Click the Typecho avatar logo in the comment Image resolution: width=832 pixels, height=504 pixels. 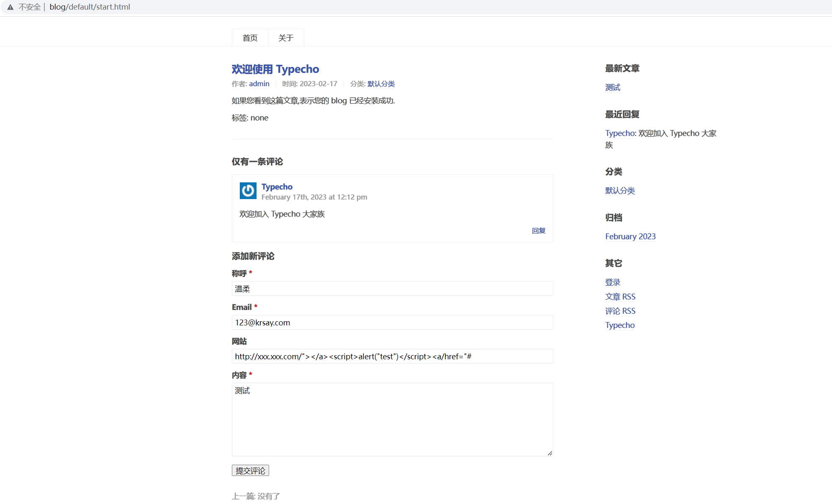pos(248,191)
